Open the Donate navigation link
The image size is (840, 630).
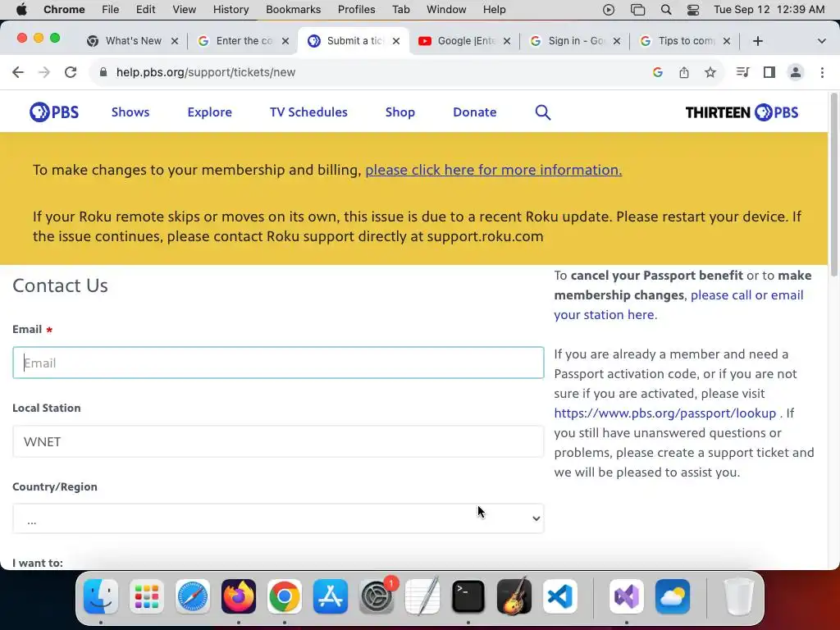475,112
